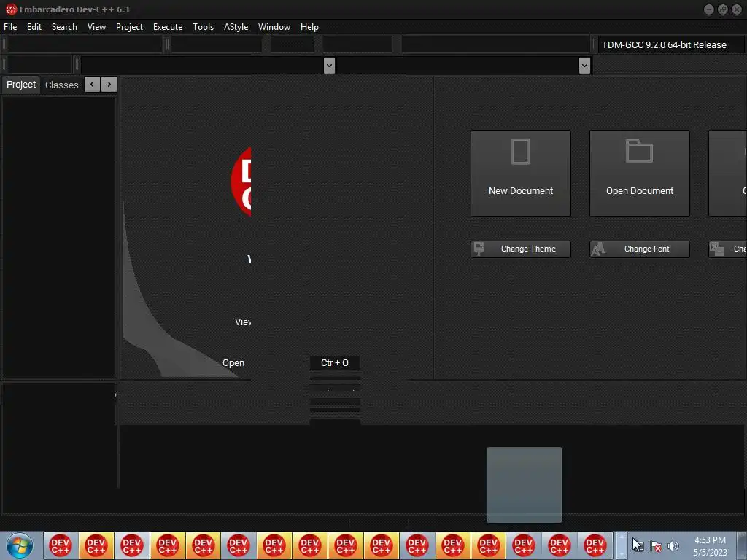Open the Execute menu

pyautogui.click(x=168, y=27)
